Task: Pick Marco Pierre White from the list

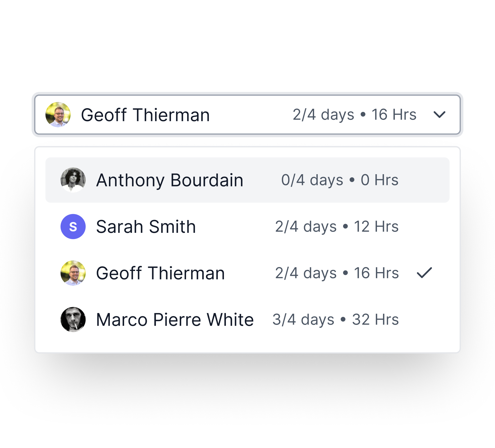Action: tap(247, 319)
